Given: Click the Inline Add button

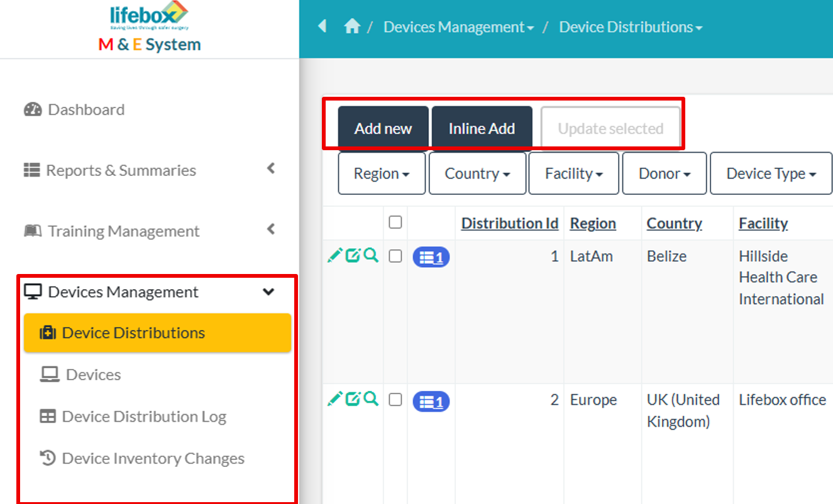Looking at the screenshot, I should (482, 127).
